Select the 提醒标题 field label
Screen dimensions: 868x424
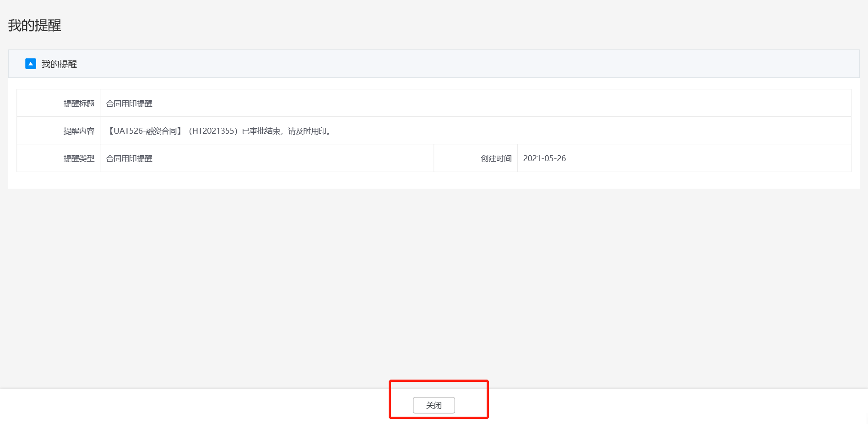[79, 103]
